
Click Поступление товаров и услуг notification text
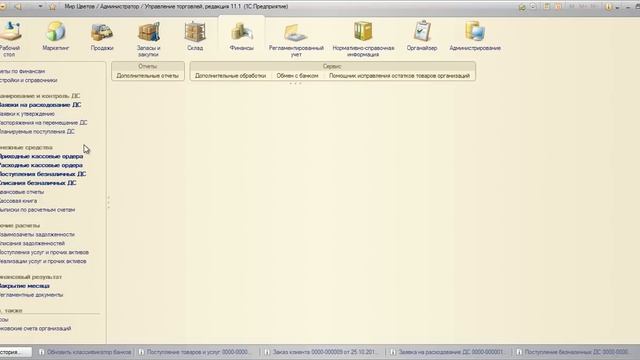198,352
